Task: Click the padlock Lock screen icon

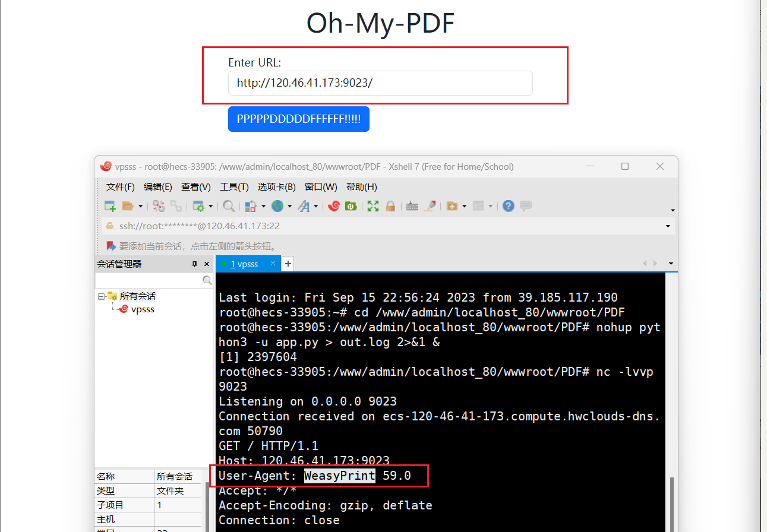Action: (390, 206)
